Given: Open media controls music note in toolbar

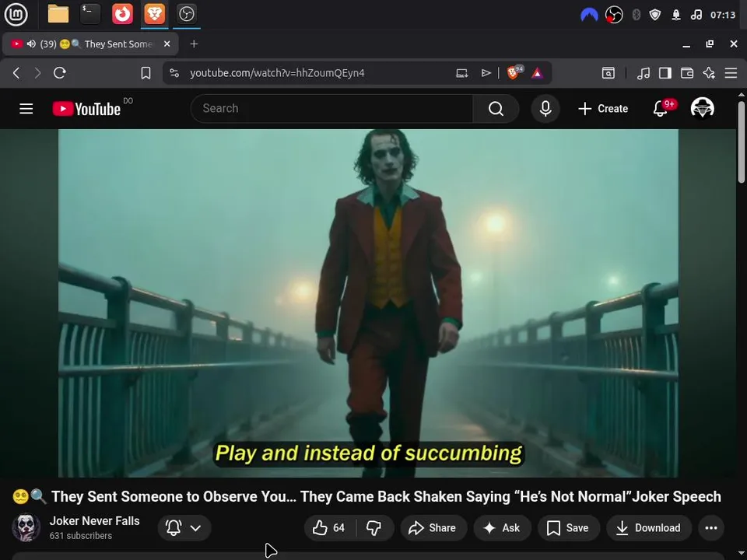Looking at the screenshot, I should (644, 73).
